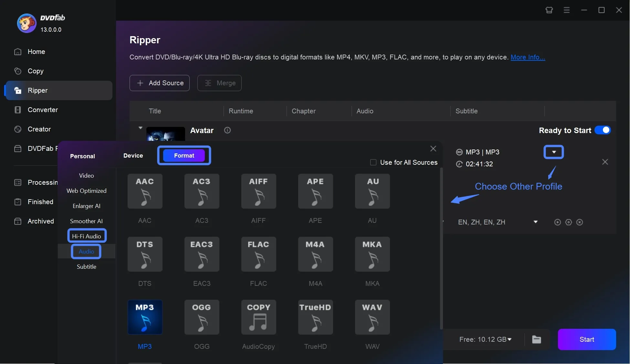Choose the WAV audio format
The image size is (630, 364).
pos(372,317)
